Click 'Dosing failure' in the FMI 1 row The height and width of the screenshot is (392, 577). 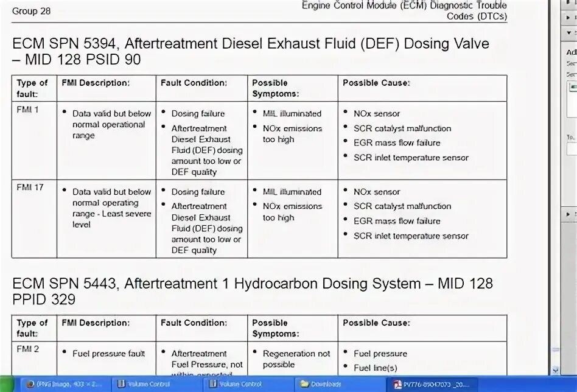[198, 113]
